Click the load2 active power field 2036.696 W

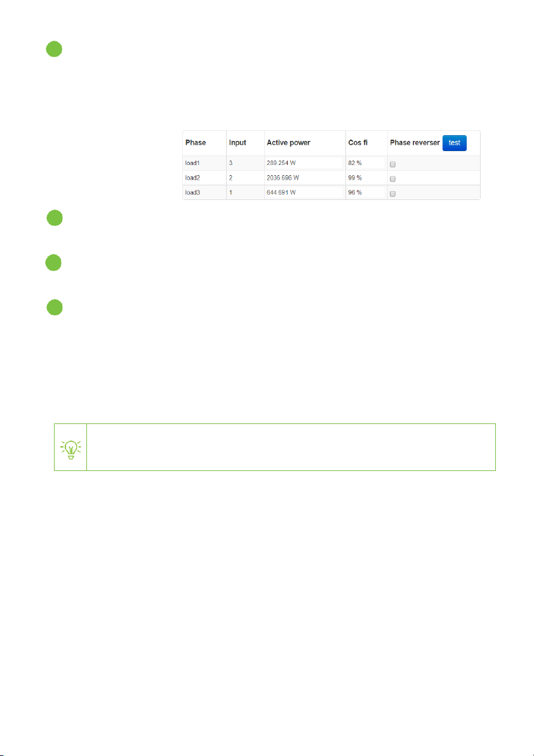[x=304, y=178]
